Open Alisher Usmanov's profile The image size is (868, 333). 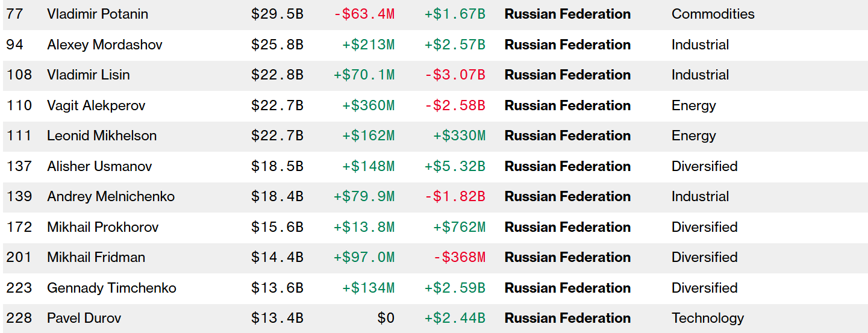(99, 166)
